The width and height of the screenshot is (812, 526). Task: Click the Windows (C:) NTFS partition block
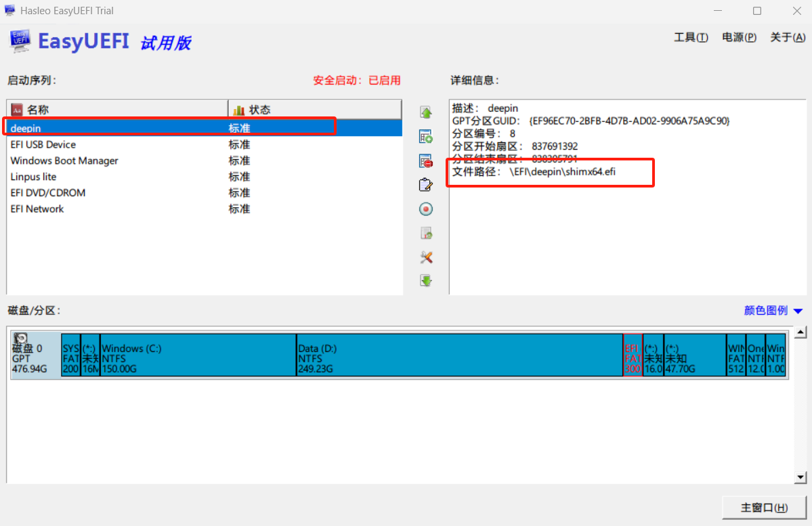pyautogui.click(x=198, y=355)
